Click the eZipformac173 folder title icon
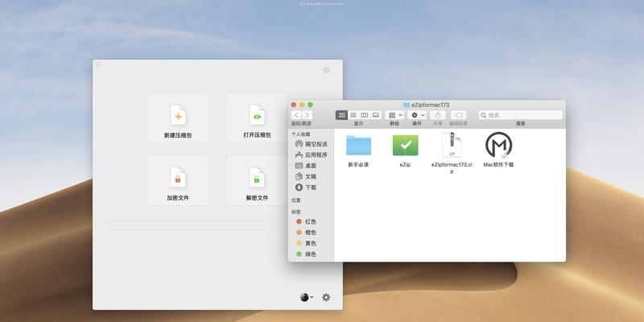This screenshot has height=322, width=644. coord(407,105)
